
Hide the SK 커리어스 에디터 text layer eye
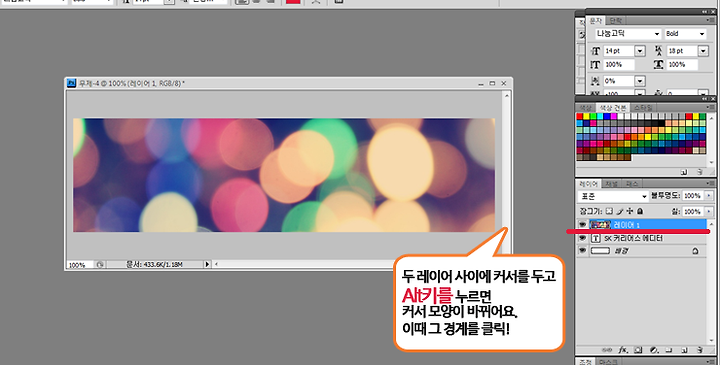(582, 238)
